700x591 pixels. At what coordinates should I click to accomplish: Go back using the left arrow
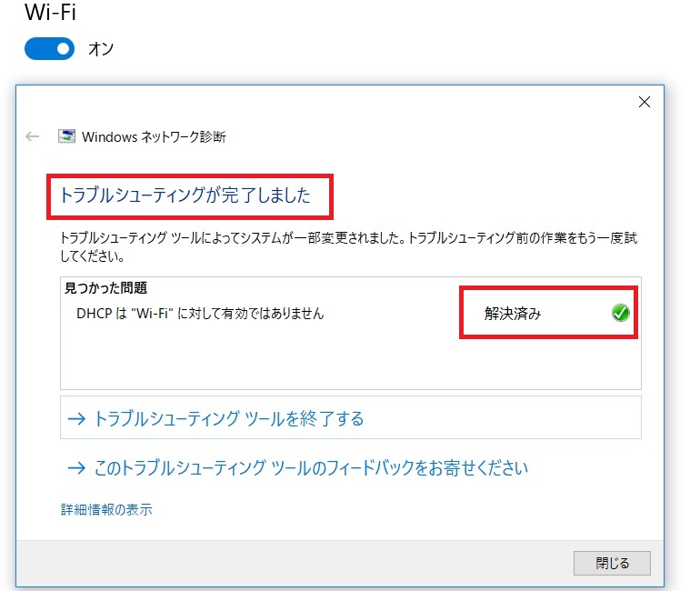[x=32, y=136]
